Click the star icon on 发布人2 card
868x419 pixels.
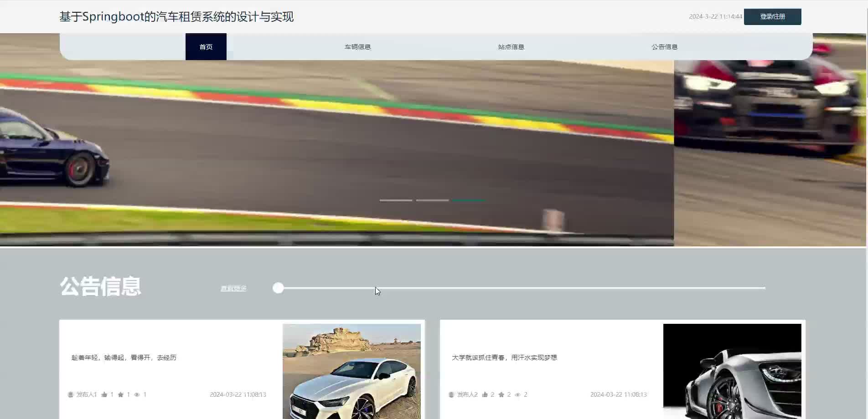(501, 394)
